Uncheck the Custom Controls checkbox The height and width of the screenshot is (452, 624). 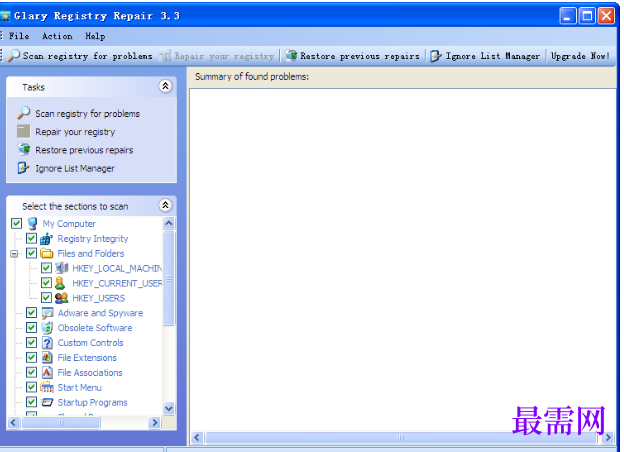(31, 343)
